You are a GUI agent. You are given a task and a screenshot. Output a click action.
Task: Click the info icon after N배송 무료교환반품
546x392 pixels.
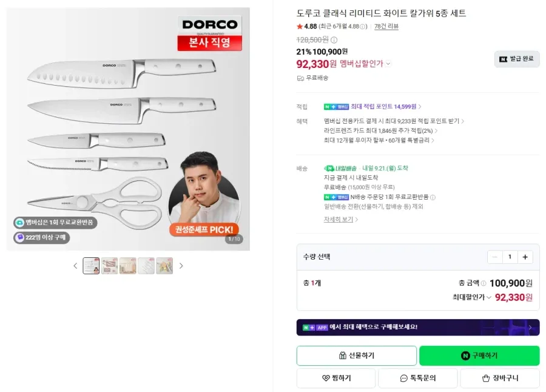[x=433, y=197]
